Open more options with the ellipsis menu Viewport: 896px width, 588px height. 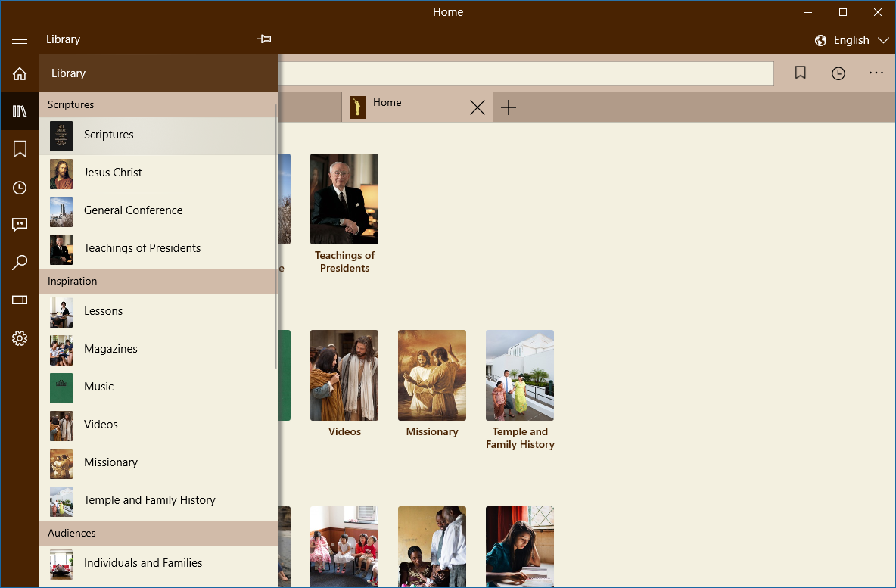(x=876, y=73)
